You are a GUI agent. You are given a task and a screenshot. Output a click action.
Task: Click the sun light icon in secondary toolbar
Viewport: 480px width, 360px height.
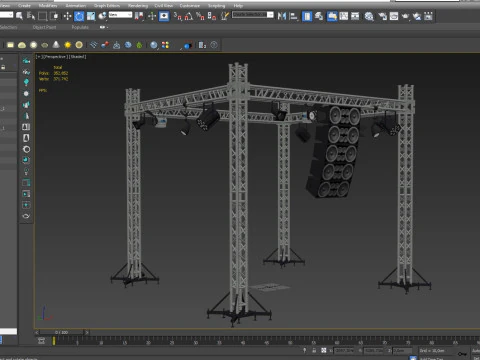click(x=68, y=45)
